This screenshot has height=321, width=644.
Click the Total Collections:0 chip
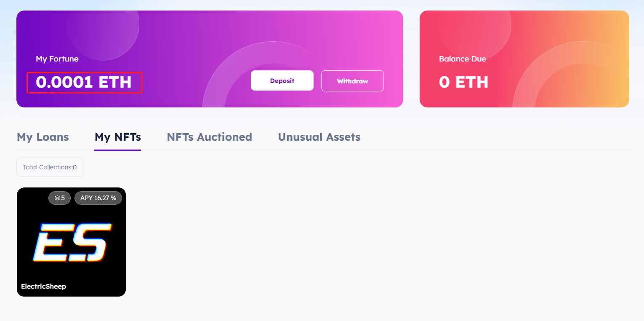[50, 167]
